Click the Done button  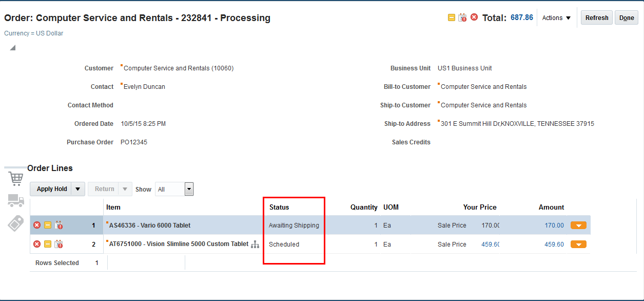[626, 17]
